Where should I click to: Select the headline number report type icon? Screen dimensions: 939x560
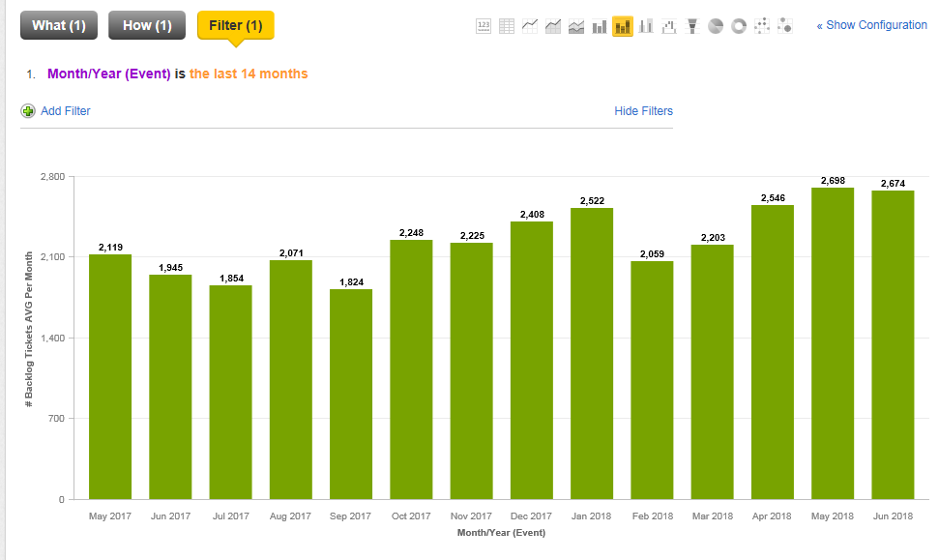[x=484, y=26]
